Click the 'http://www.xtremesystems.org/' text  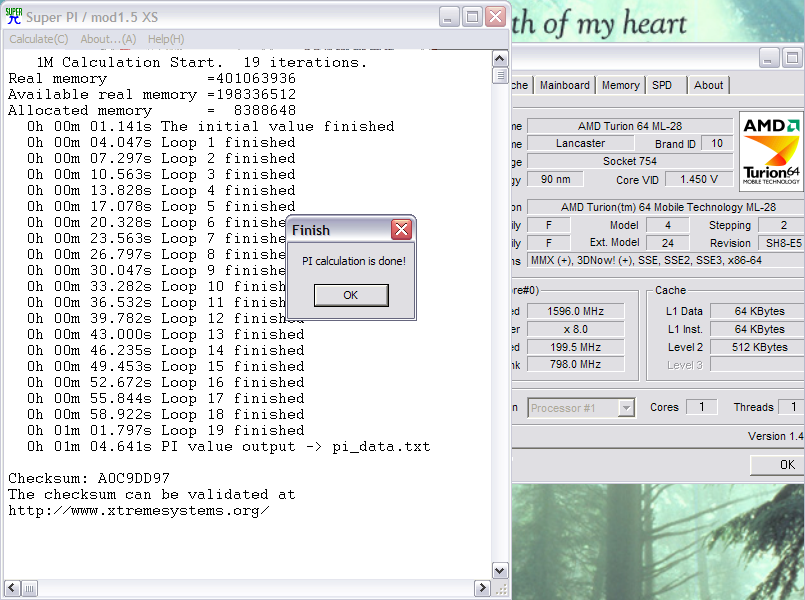139,511
